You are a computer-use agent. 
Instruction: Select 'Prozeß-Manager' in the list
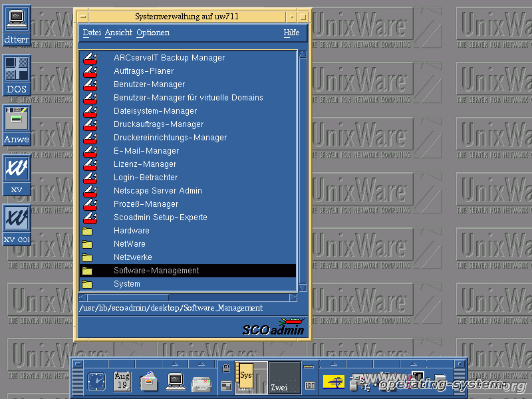click(188, 204)
